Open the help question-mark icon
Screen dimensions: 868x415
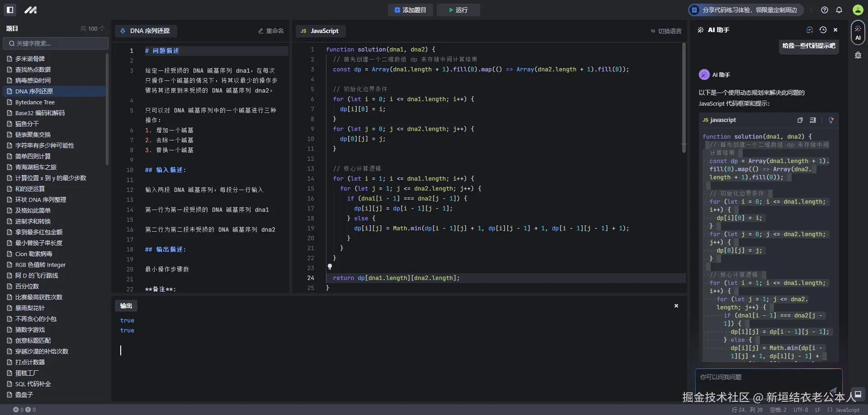click(x=825, y=10)
